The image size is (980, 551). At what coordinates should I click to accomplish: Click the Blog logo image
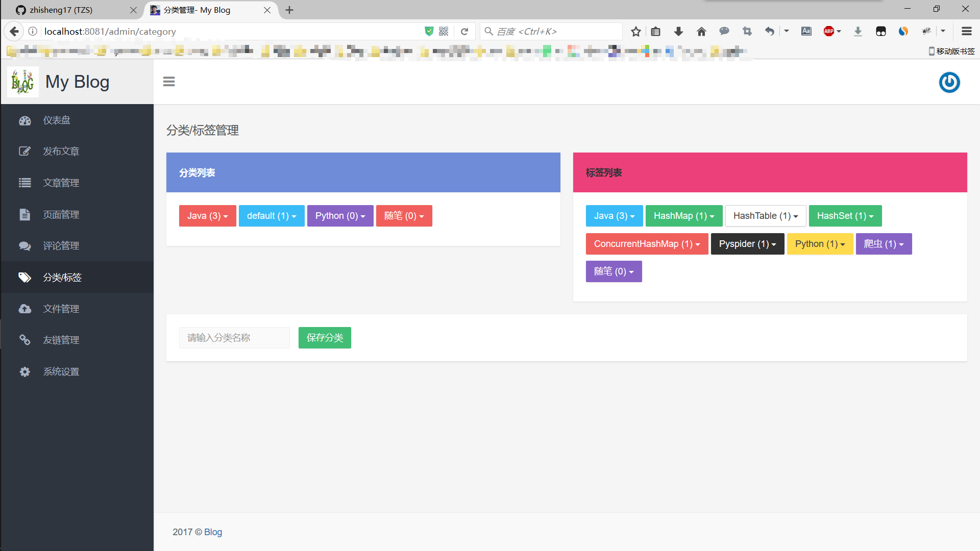23,82
